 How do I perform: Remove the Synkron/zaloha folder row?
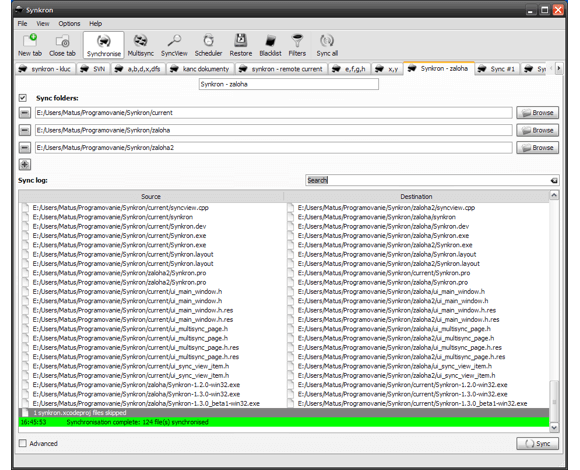point(25,130)
